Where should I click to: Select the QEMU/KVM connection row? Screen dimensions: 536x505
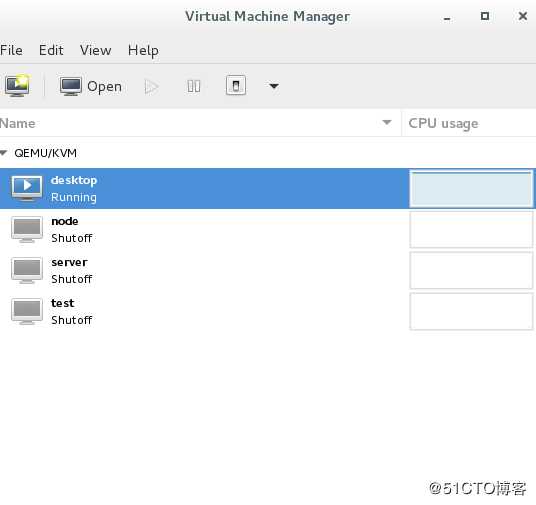268,153
